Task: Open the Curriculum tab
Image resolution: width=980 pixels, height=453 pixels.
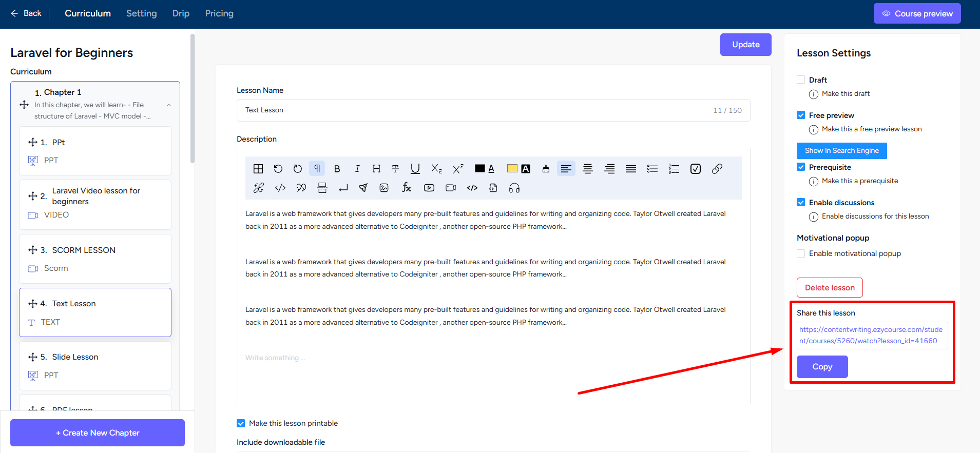Action: click(x=88, y=13)
